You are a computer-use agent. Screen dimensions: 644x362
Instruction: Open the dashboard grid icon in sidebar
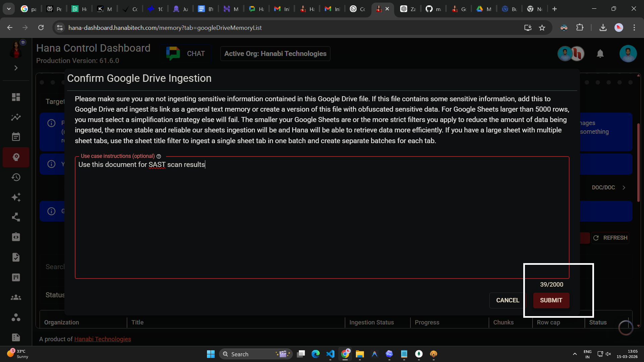(16, 97)
